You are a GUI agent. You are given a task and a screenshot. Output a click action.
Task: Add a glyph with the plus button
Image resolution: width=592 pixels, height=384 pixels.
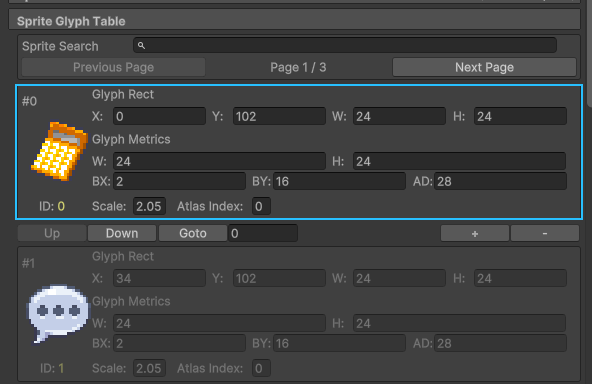(x=475, y=233)
